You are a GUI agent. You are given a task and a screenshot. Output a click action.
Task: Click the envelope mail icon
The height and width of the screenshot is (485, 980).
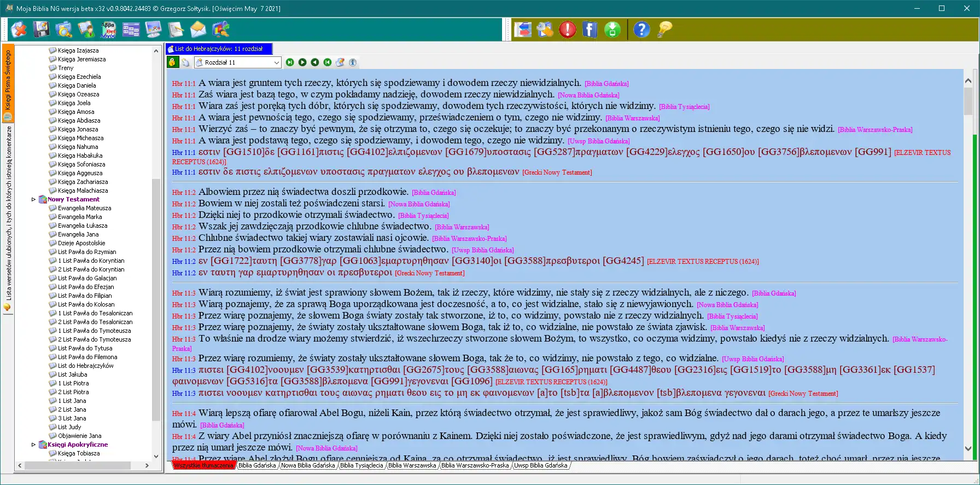click(198, 29)
